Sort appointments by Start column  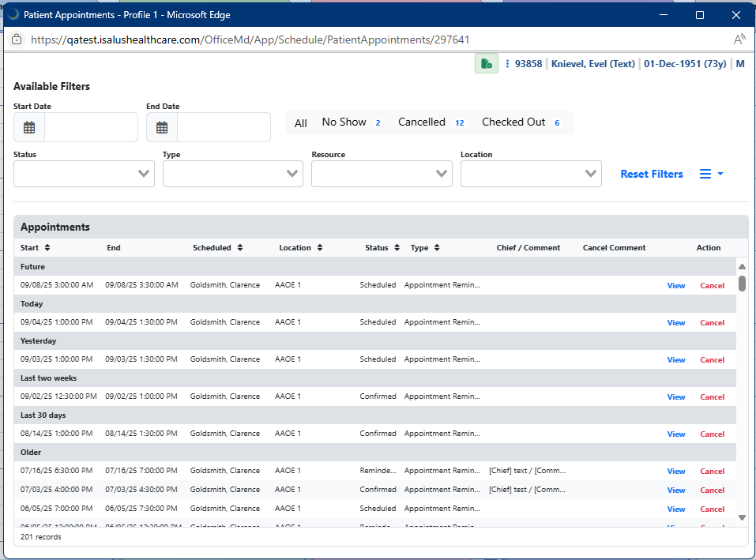tap(47, 248)
